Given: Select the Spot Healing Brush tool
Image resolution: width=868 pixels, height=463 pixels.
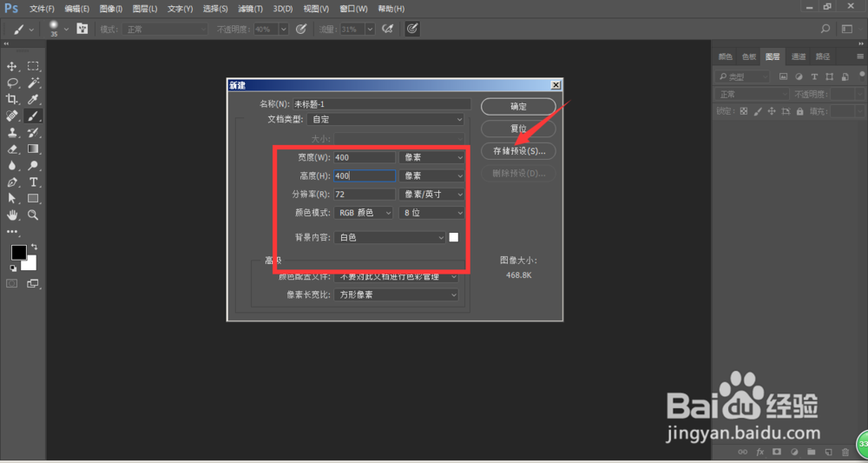Looking at the screenshot, I should tap(11, 116).
